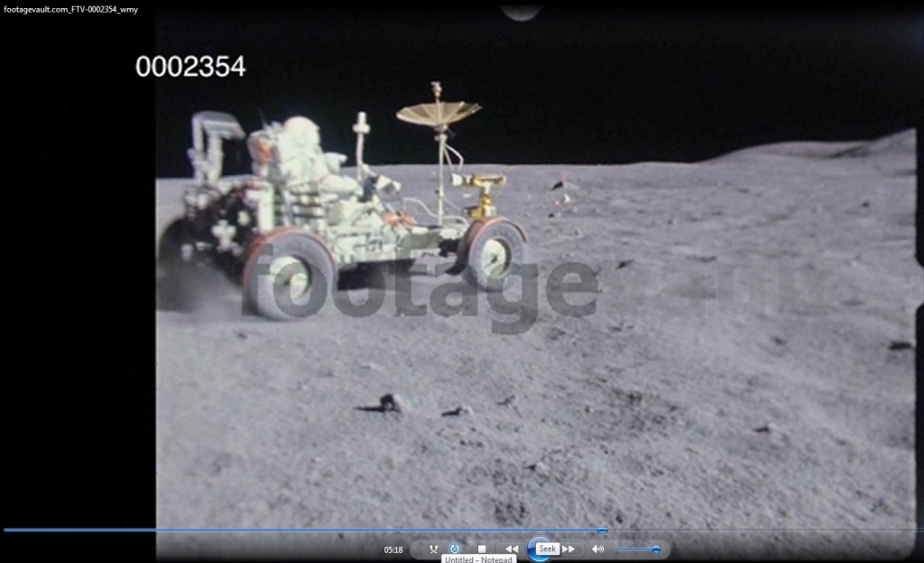
Task: Click the volume slider handle
Action: point(656,549)
